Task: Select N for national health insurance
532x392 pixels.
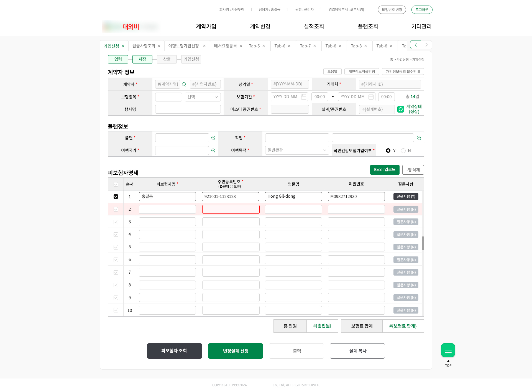Action: point(403,151)
